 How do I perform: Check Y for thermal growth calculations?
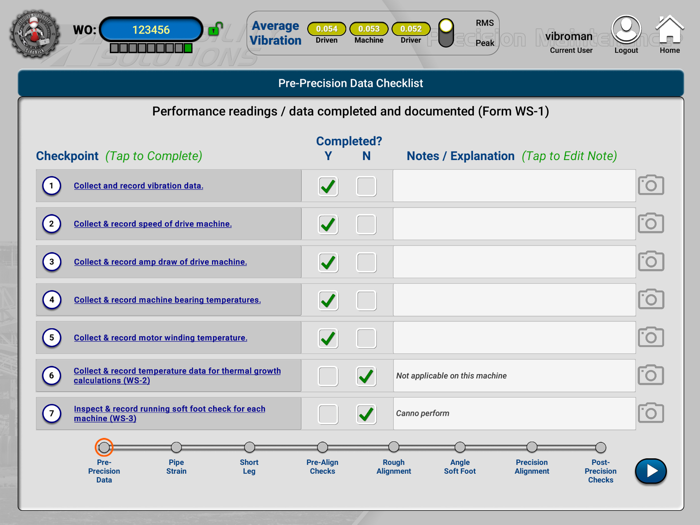click(x=328, y=376)
